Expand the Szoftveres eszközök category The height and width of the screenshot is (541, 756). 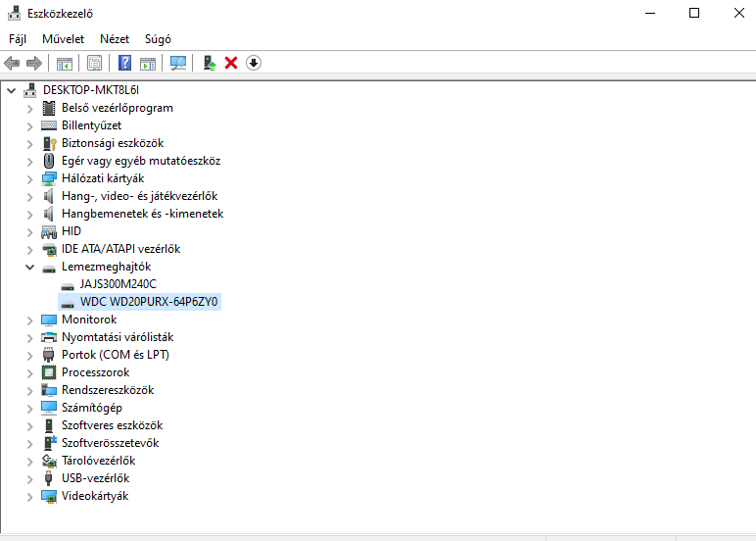coord(30,426)
